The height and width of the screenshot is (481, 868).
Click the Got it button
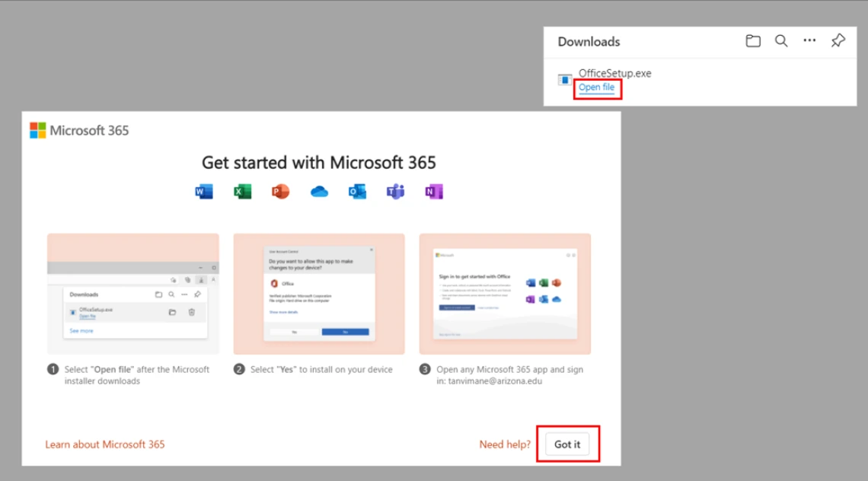pos(567,444)
